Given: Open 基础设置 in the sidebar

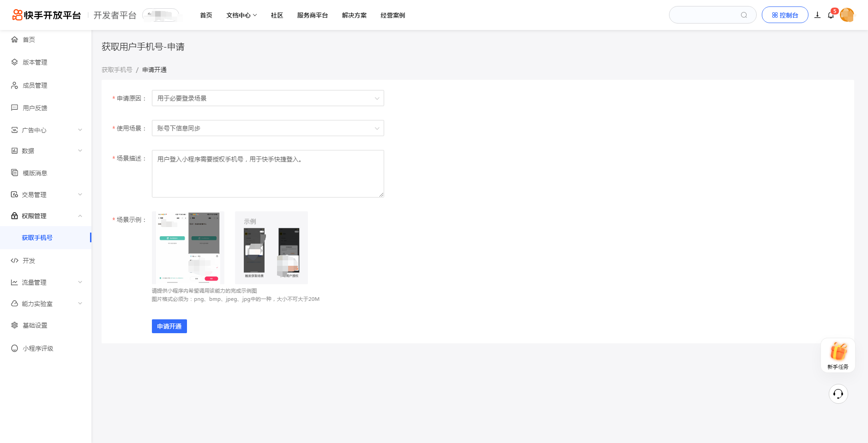Looking at the screenshot, I should tap(35, 325).
